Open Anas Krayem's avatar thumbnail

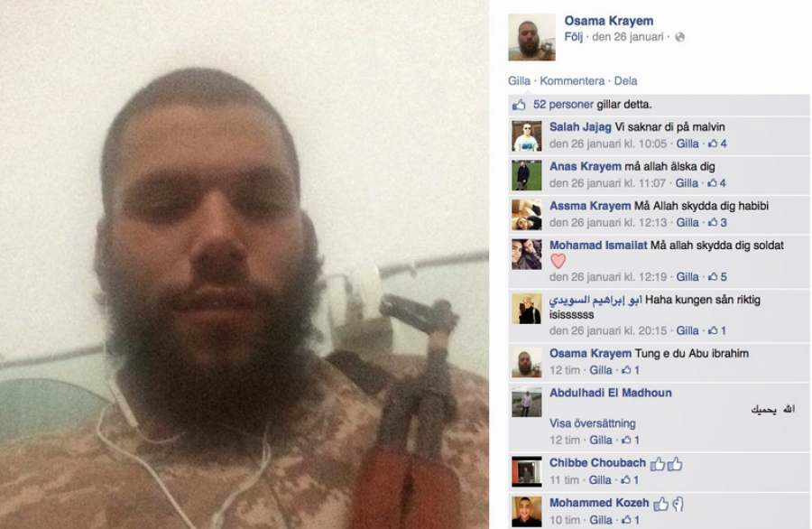click(x=527, y=175)
